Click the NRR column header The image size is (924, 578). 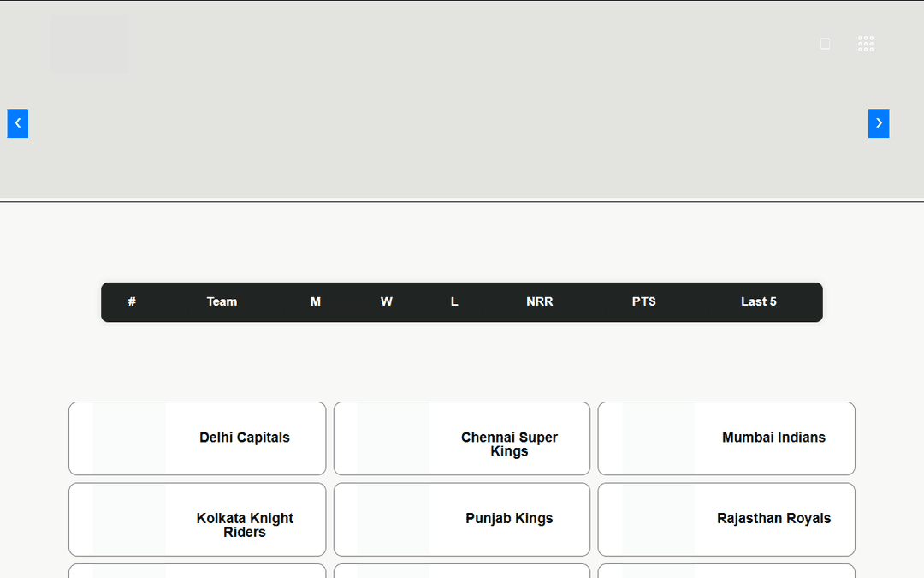point(539,301)
